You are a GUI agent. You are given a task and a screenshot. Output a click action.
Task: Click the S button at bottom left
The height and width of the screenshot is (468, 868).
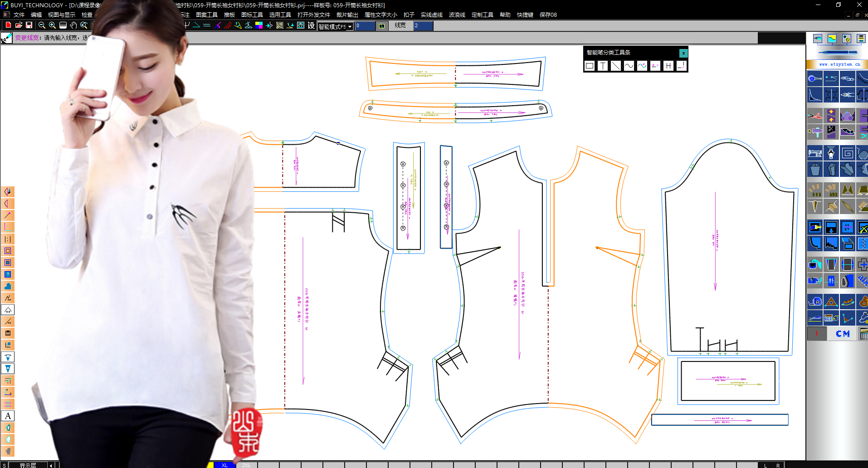4,465
